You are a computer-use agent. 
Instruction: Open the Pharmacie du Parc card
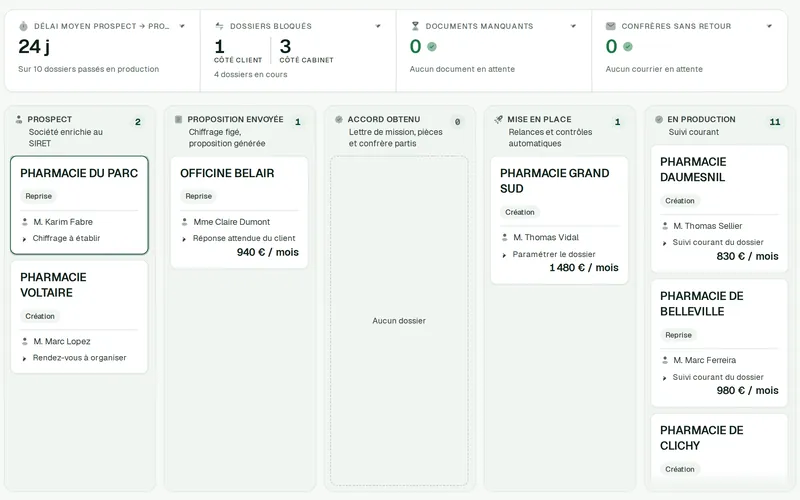tap(79, 205)
